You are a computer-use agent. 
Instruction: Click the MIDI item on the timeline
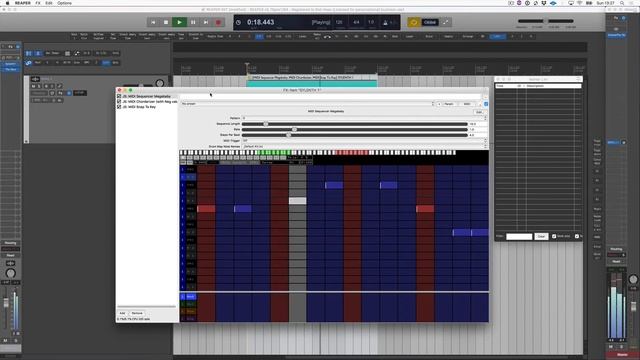click(312, 81)
